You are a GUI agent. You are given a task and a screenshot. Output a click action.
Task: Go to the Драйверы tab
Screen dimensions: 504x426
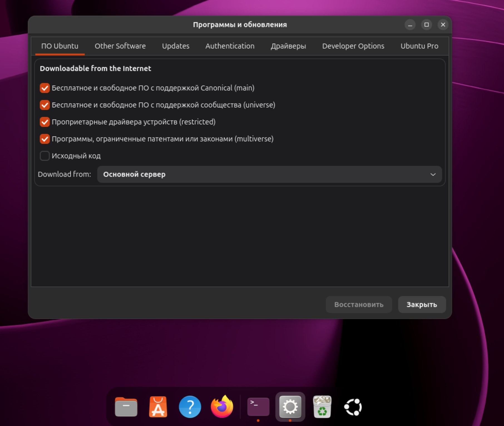tap(288, 46)
